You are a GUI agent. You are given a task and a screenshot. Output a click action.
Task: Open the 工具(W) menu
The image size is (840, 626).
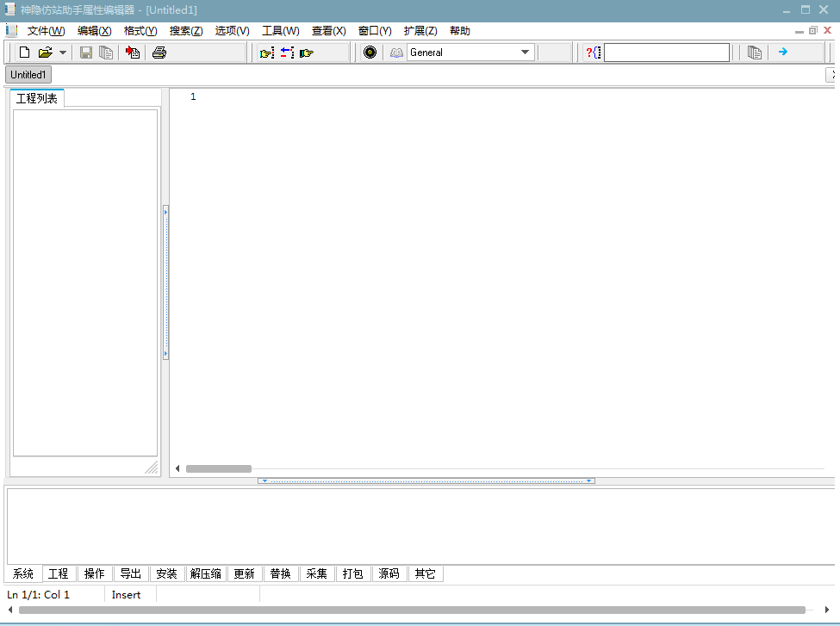point(280,31)
